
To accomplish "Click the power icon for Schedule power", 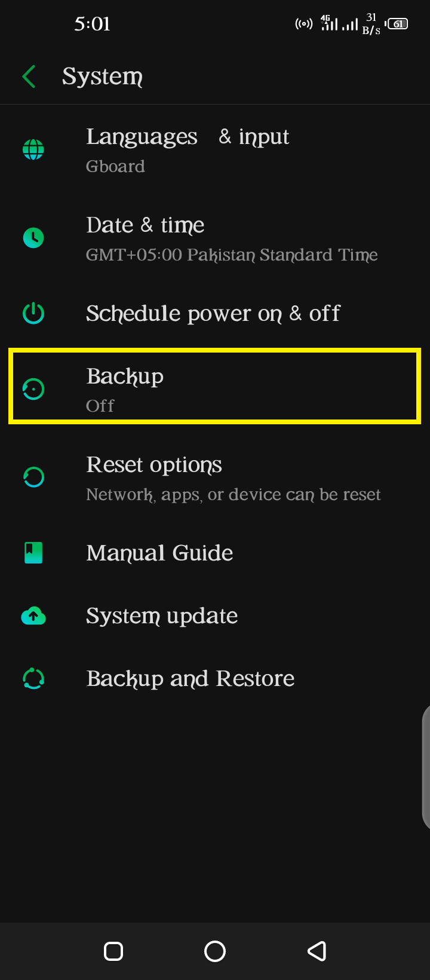I will click(x=33, y=313).
